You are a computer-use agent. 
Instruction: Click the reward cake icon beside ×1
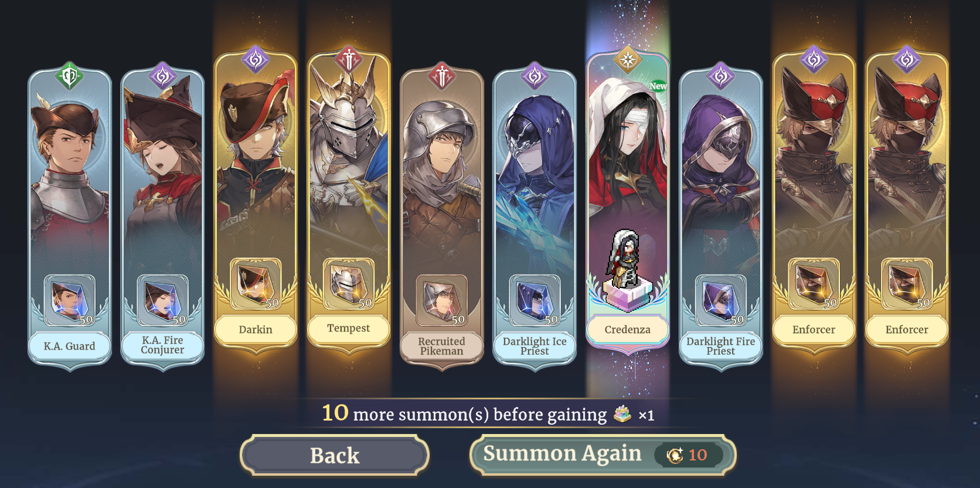click(622, 414)
